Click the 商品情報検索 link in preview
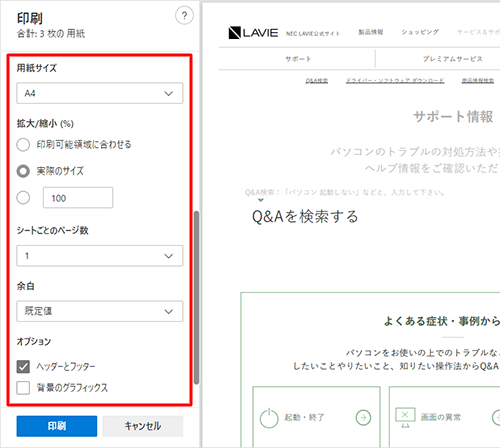500x448 pixels. 478,81
